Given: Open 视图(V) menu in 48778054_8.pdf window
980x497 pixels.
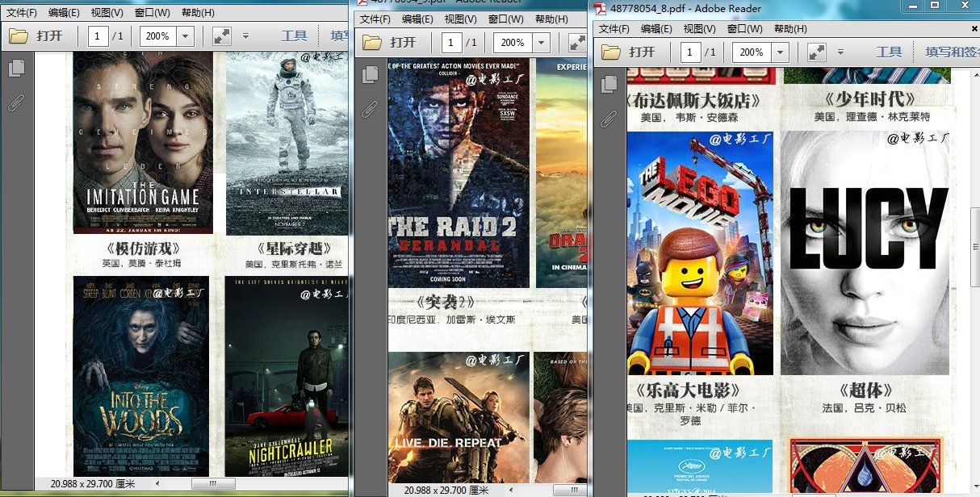Looking at the screenshot, I should tap(699, 29).
